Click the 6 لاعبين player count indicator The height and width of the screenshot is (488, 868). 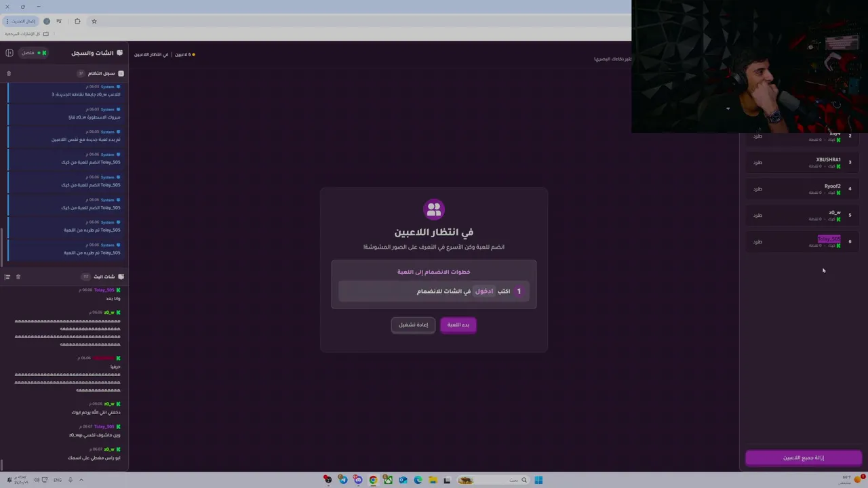point(184,54)
